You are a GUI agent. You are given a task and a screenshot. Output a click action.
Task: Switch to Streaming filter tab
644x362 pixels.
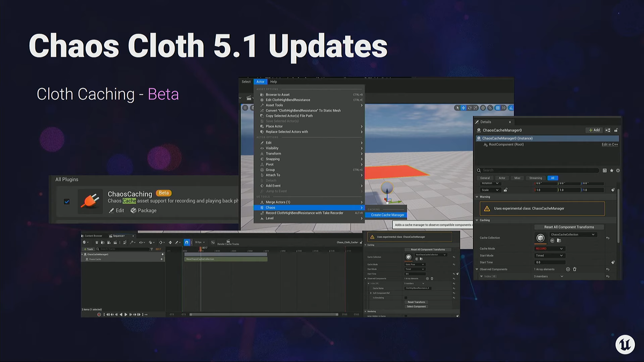(x=536, y=178)
